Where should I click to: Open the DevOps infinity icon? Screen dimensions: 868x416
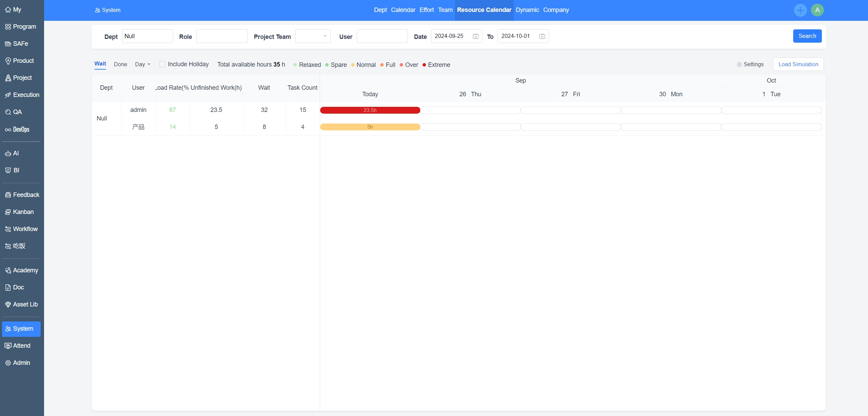(x=8, y=130)
